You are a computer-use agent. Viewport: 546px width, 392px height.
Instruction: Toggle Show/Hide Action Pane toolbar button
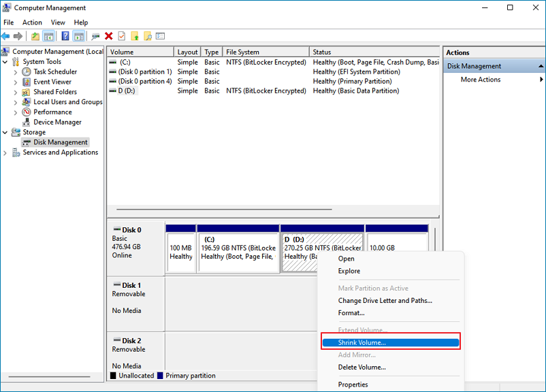(x=79, y=36)
